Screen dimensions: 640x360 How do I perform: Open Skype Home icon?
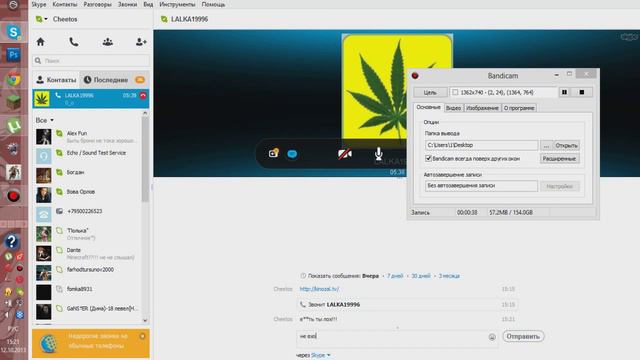tap(40, 42)
